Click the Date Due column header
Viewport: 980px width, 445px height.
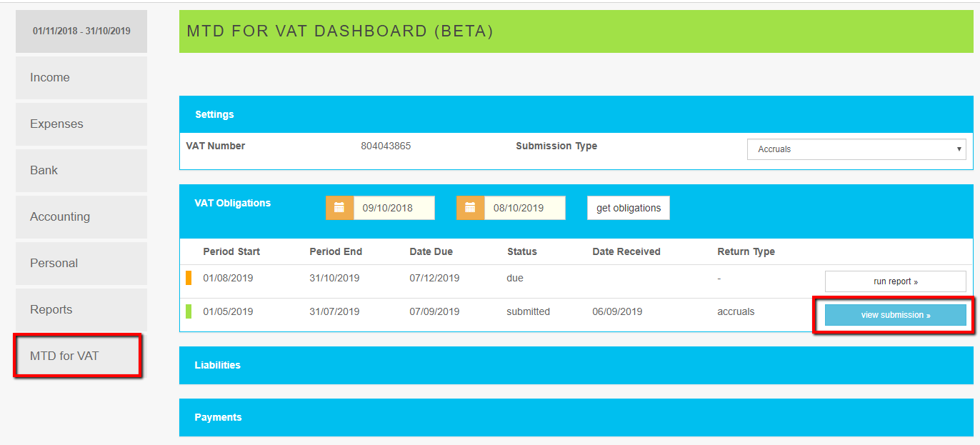(x=431, y=251)
